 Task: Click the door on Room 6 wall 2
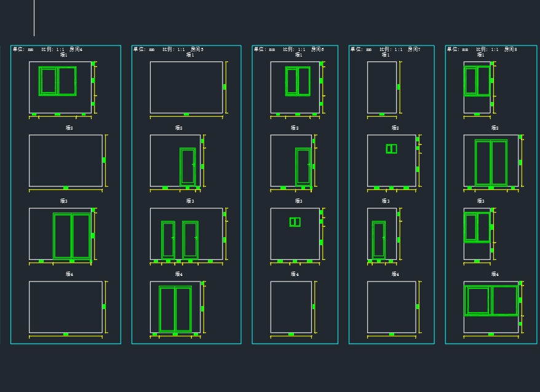(x=303, y=167)
